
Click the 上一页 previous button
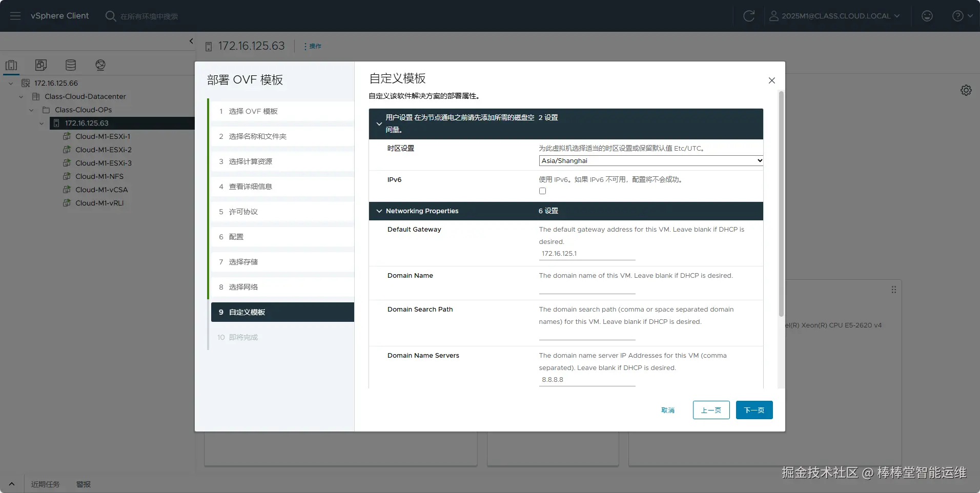click(711, 410)
